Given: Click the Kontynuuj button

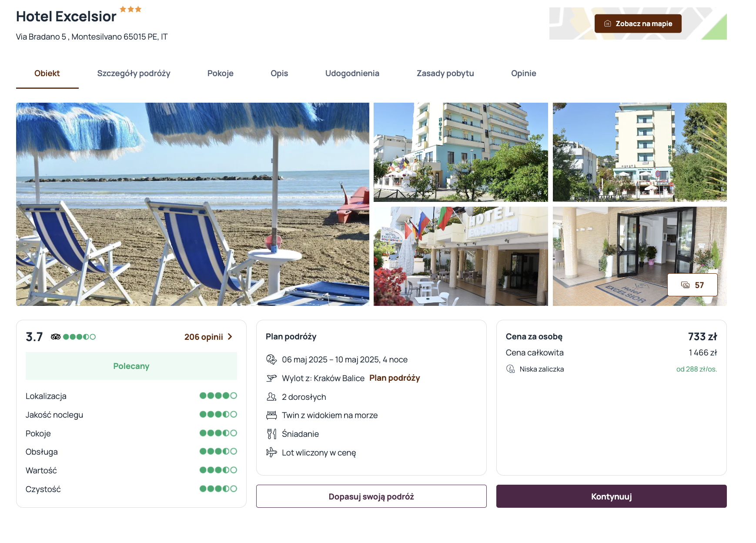Looking at the screenshot, I should click(x=612, y=496).
